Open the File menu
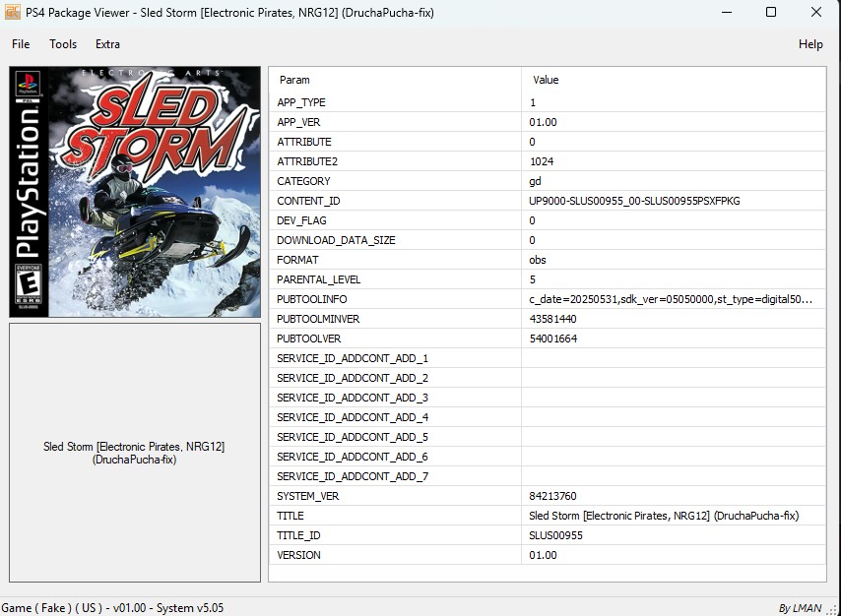The height and width of the screenshot is (616, 841). tap(21, 44)
